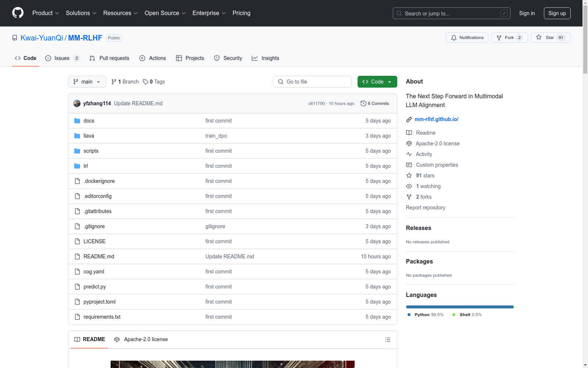Star the MM-RLHF repository
588x368 pixels.
pyautogui.click(x=550, y=38)
